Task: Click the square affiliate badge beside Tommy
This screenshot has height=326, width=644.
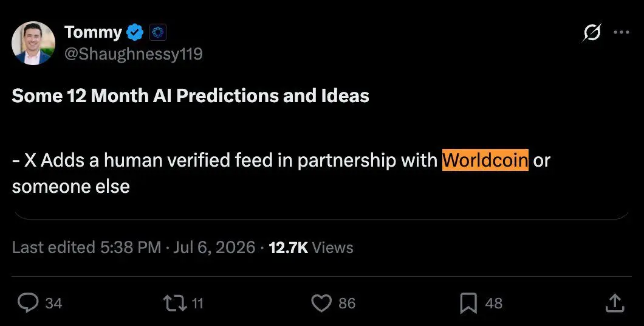Action: click(158, 32)
